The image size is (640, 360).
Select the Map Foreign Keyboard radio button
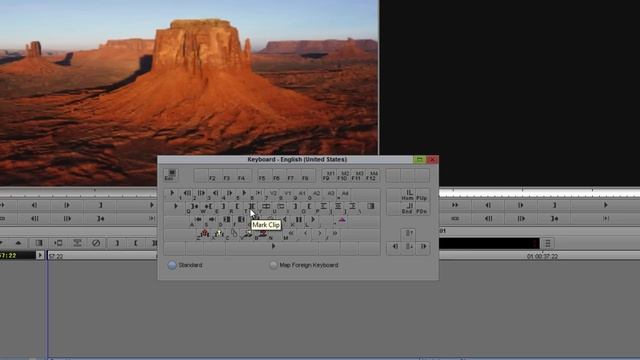(x=273, y=265)
